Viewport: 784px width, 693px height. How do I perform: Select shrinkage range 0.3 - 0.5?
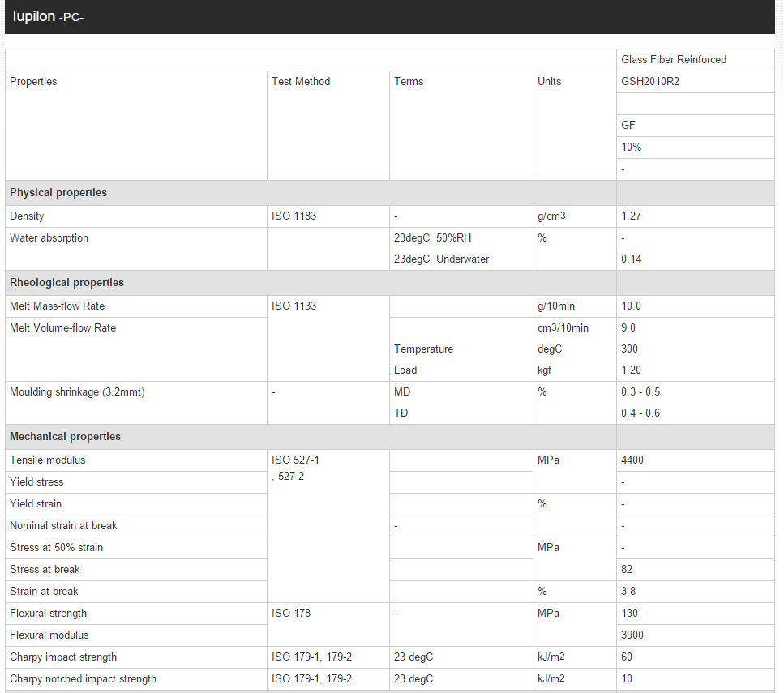pyautogui.click(x=640, y=392)
